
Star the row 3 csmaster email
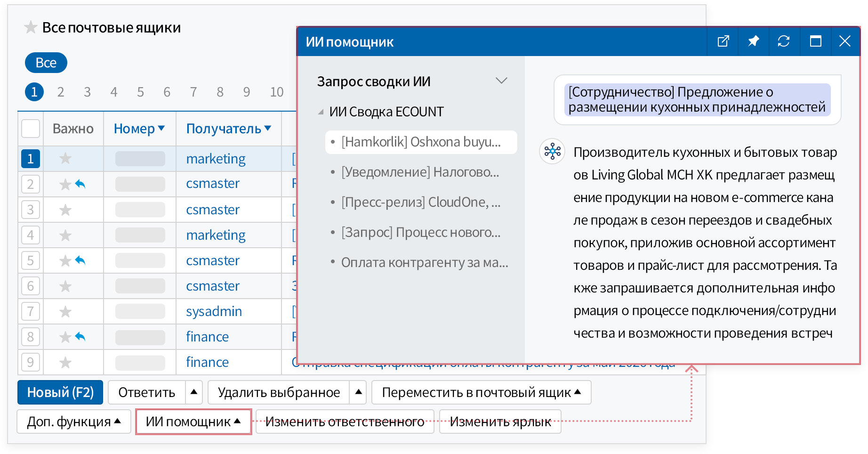point(65,210)
